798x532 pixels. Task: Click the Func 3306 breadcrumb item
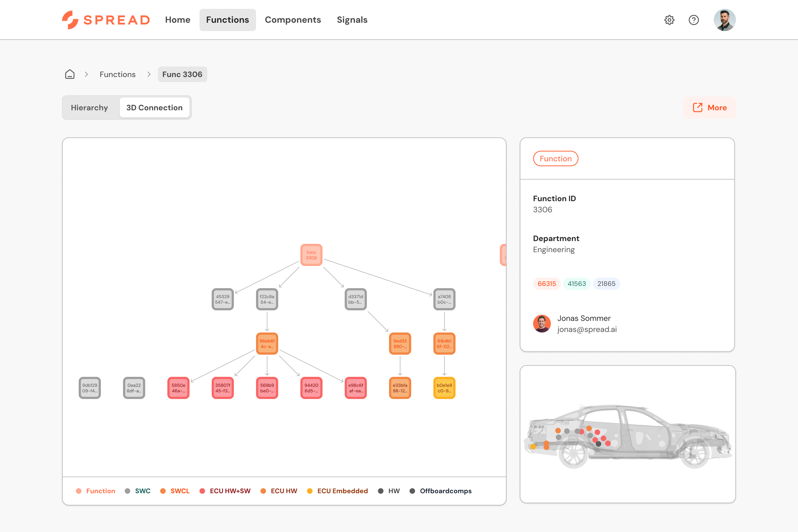(x=182, y=74)
